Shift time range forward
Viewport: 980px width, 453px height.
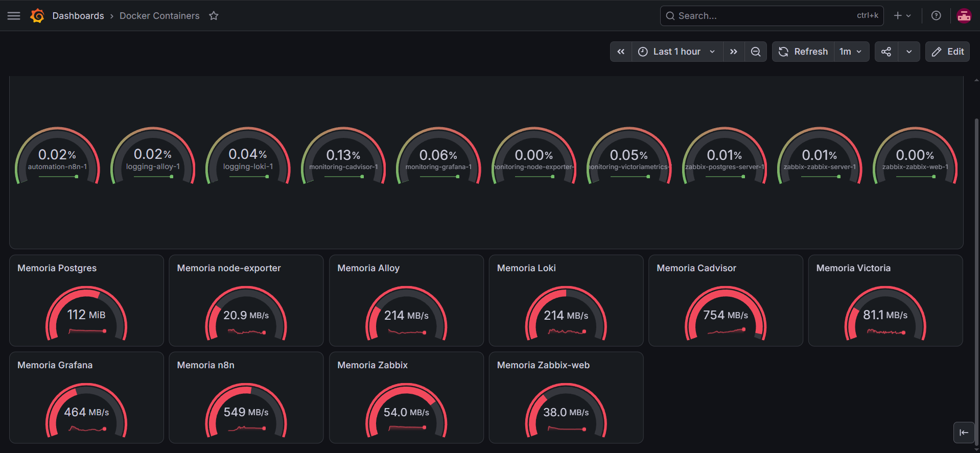734,52
